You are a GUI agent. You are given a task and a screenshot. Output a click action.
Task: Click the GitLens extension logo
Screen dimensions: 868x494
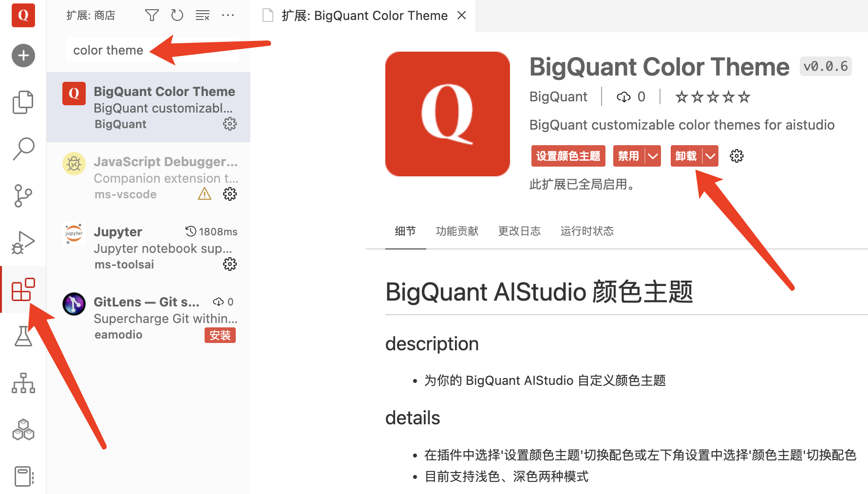(74, 304)
